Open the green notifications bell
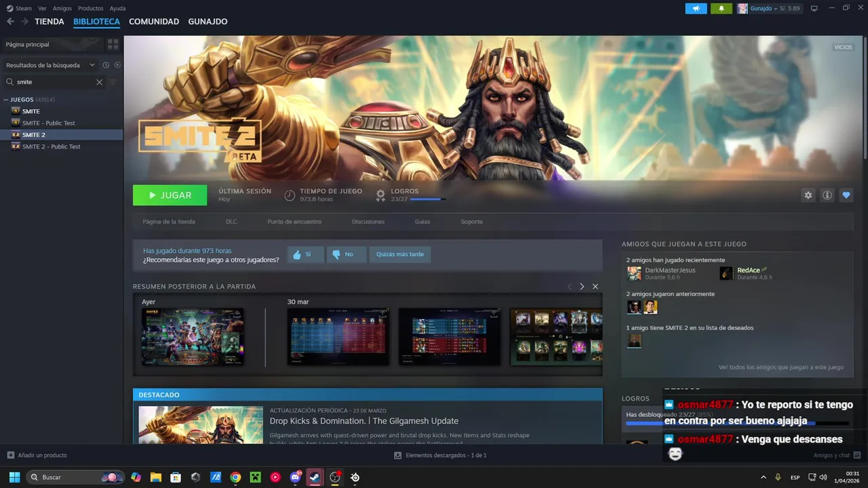Screen dimensions: 868x488 [721, 8]
